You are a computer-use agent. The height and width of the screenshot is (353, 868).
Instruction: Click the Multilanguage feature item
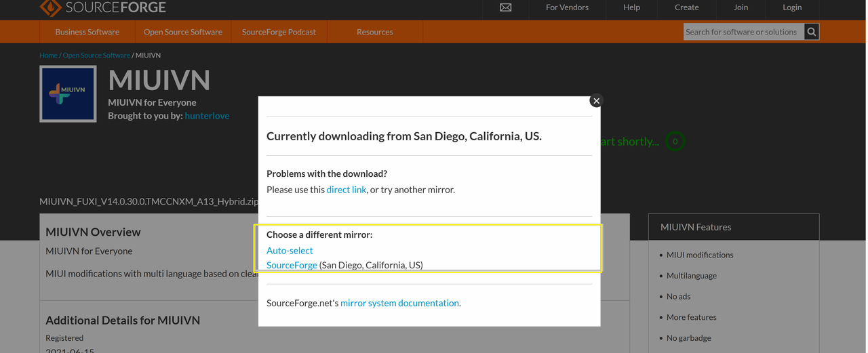[x=692, y=276]
